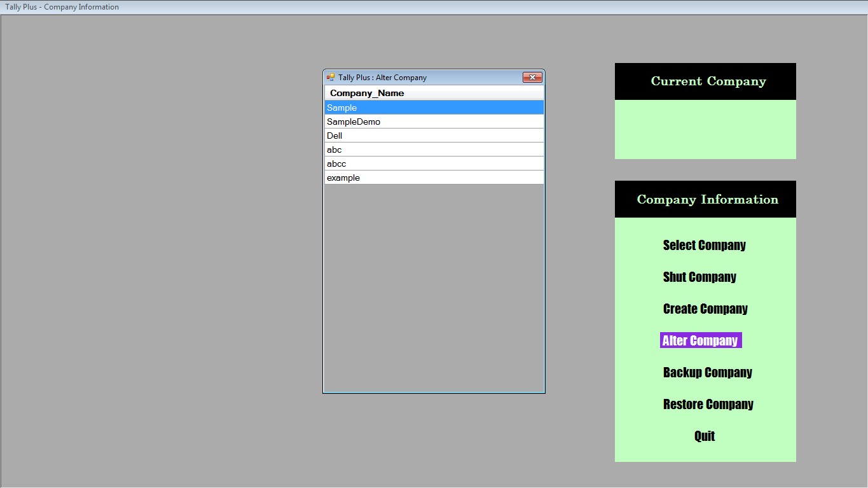Viewport: 868px width, 488px height.
Task: Click the highlighted Alter Company option
Action: coord(701,340)
